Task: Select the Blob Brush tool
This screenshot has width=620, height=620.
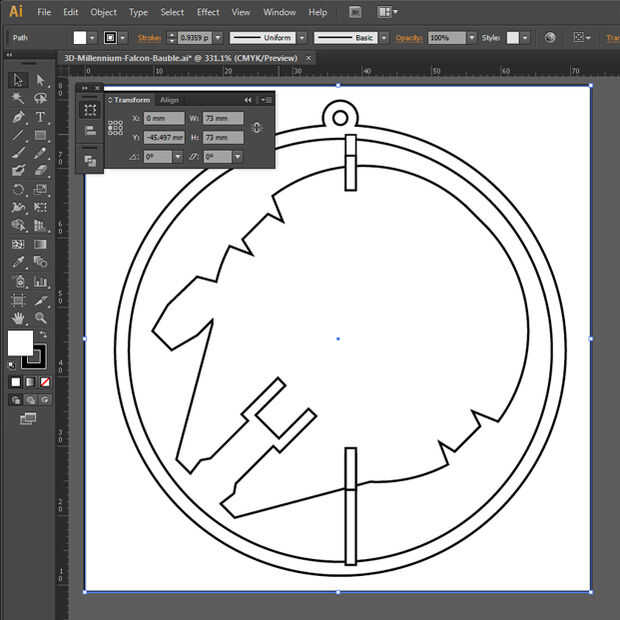Action: pyautogui.click(x=18, y=170)
